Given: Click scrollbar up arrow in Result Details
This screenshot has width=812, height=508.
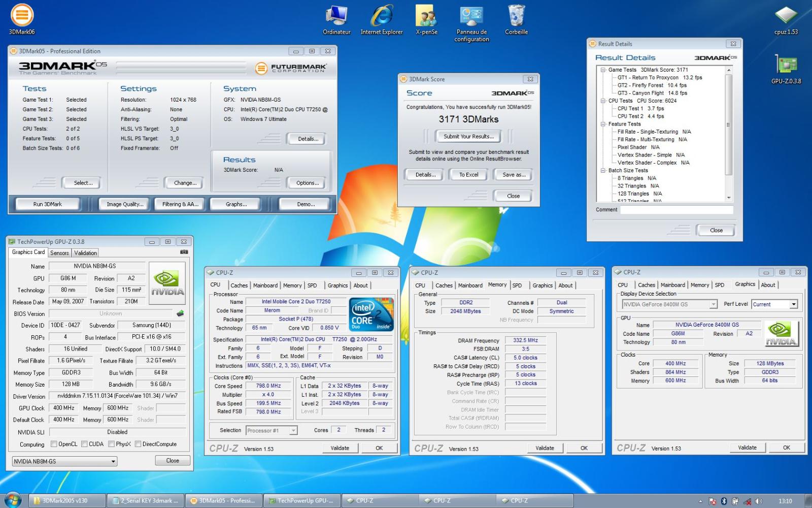Looking at the screenshot, I should tap(729, 70).
